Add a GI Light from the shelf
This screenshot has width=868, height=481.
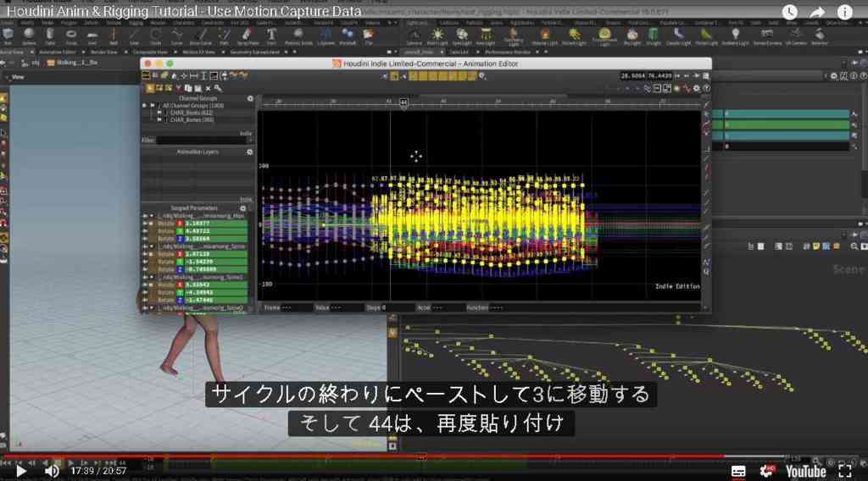click(654, 36)
